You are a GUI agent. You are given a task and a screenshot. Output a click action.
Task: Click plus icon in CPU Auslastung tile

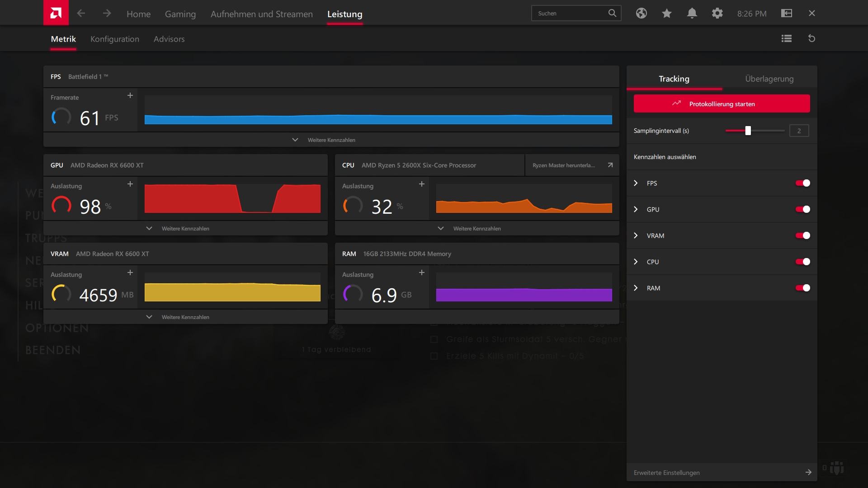point(422,184)
